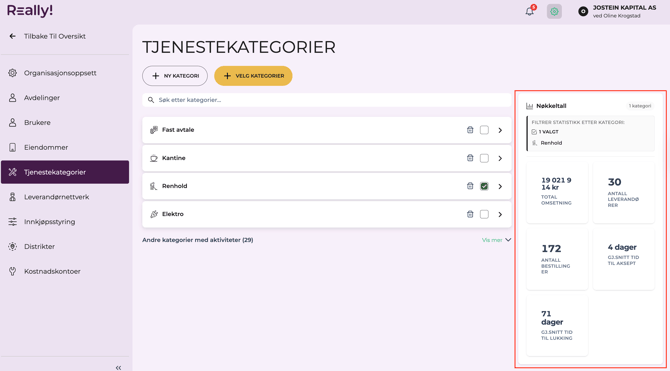Viewport: 670px width, 371px height.
Task: Click the Fast avtale category icon
Action: coord(154,130)
